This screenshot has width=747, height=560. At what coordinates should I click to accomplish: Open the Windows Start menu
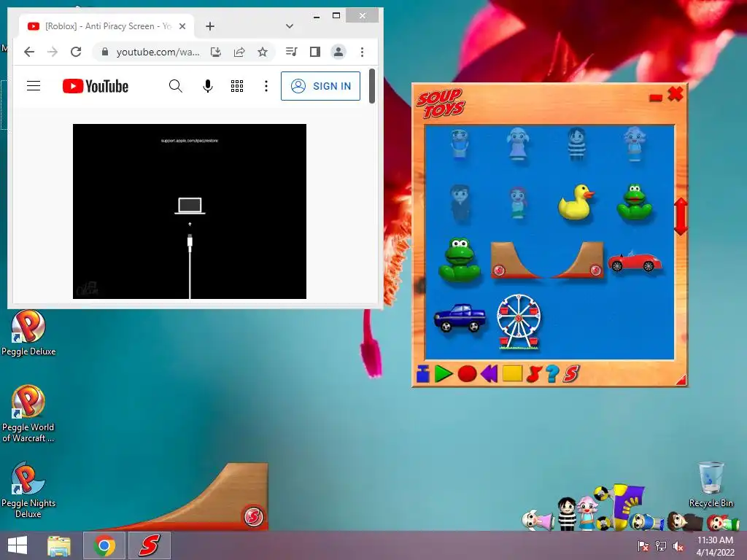click(18, 545)
